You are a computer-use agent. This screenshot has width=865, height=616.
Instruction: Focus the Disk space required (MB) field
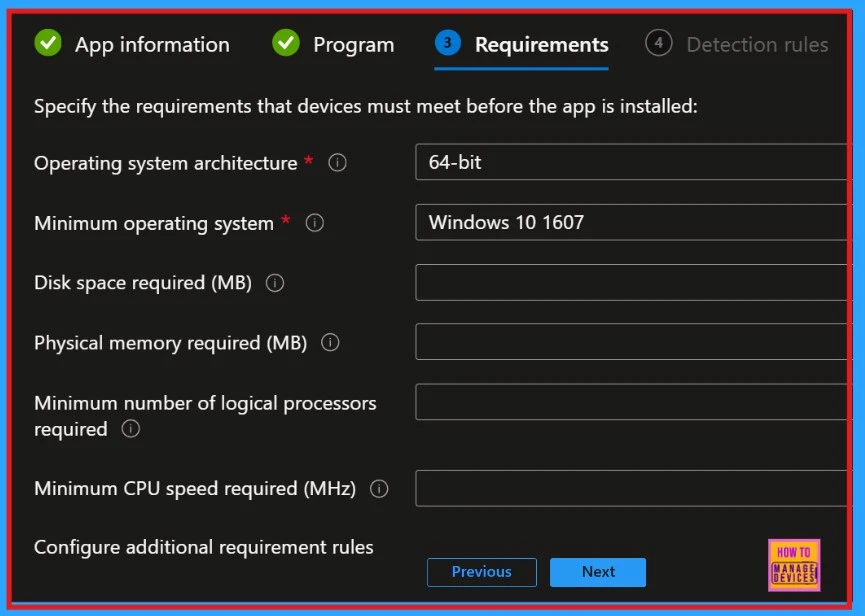pyautogui.click(x=632, y=282)
